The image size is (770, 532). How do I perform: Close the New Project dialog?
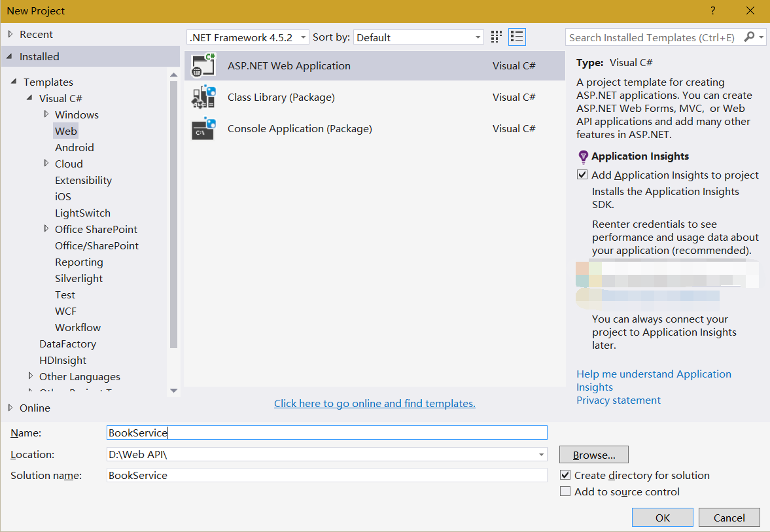[x=750, y=11]
